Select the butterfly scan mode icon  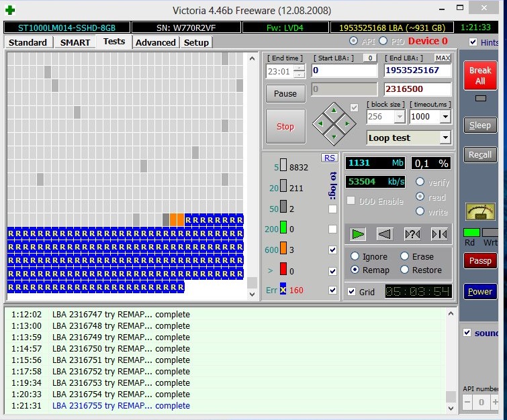click(x=439, y=233)
